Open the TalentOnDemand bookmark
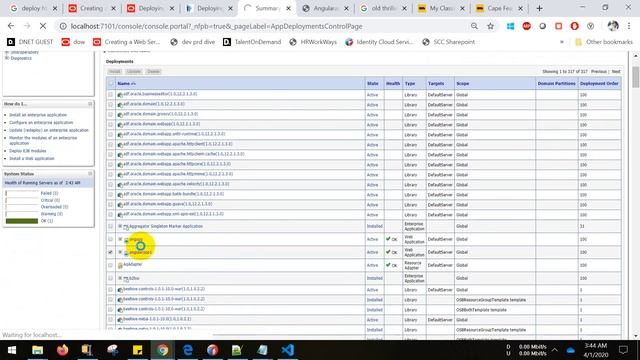The image size is (640, 360). (x=252, y=42)
